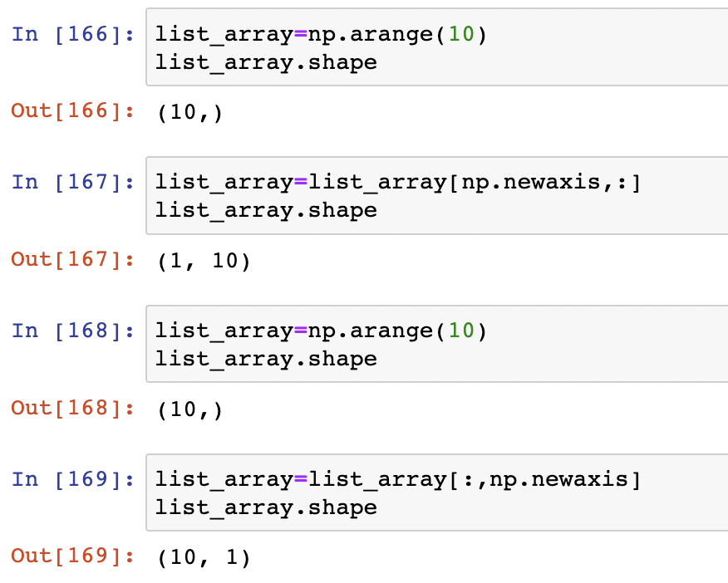Select the In [167] prompt label
Image resolution: width=728 pixels, height=583 pixels.
tap(73, 182)
